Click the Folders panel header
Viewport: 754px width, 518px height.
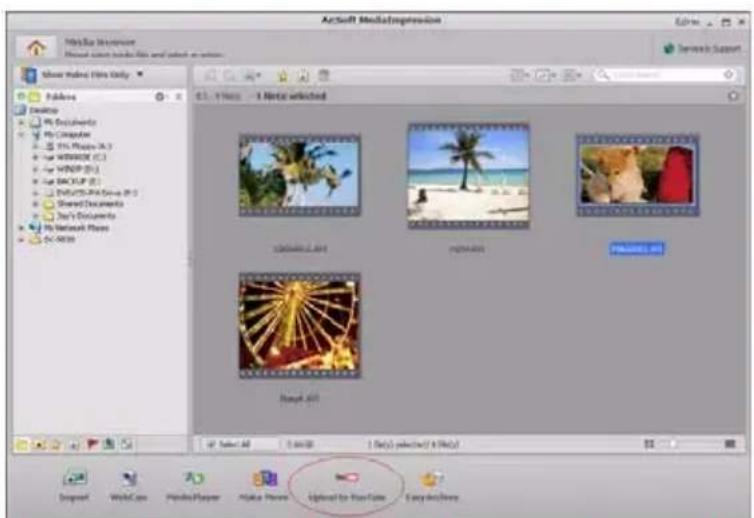[61, 97]
